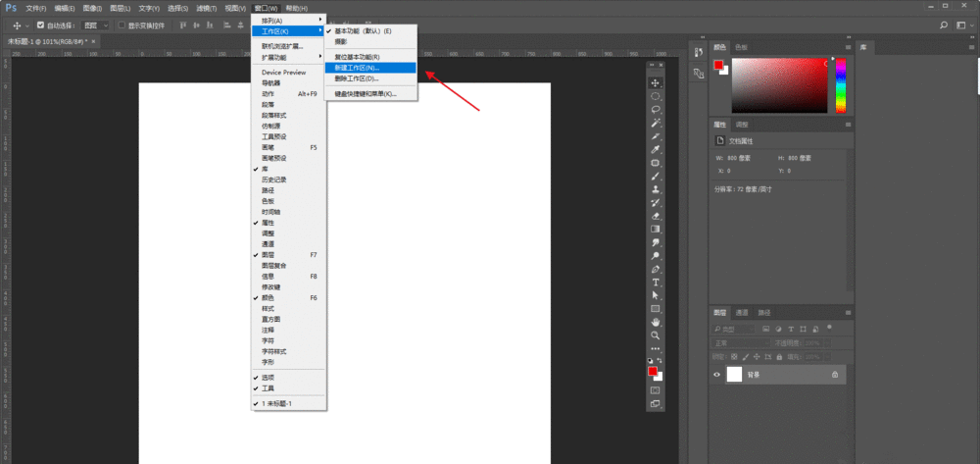Select the Hand tool

[x=656, y=322]
